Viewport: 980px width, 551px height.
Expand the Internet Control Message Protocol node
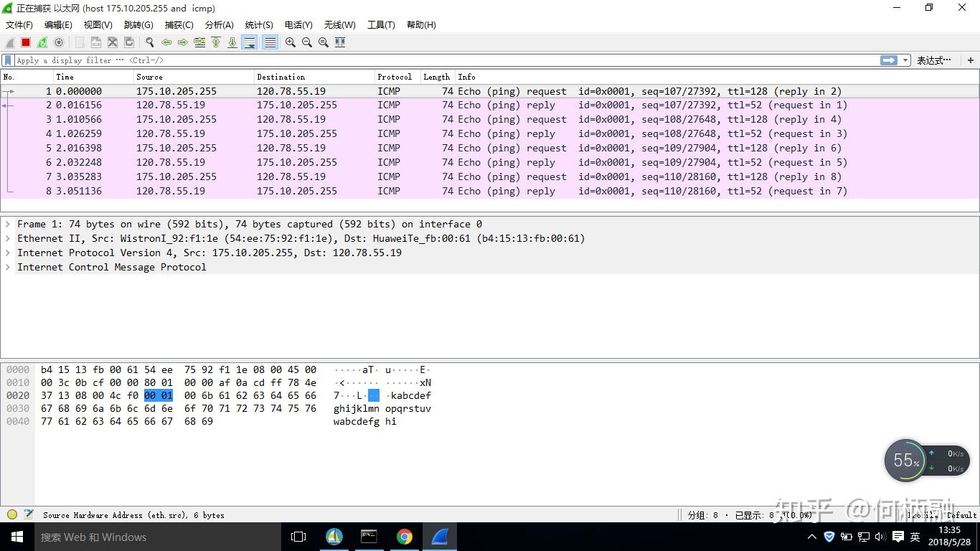(8, 267)
